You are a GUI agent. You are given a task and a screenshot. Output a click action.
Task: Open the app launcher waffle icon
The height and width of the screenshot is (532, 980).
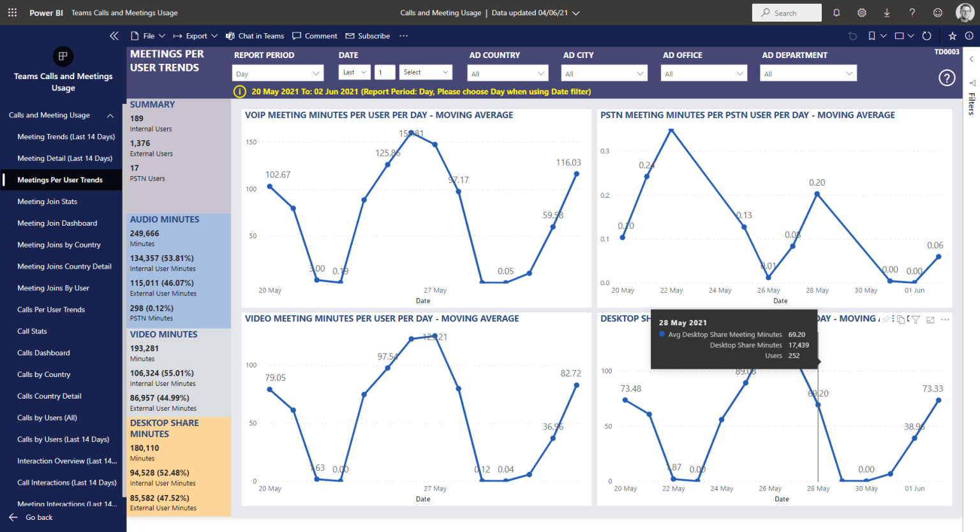coord(12,13)
